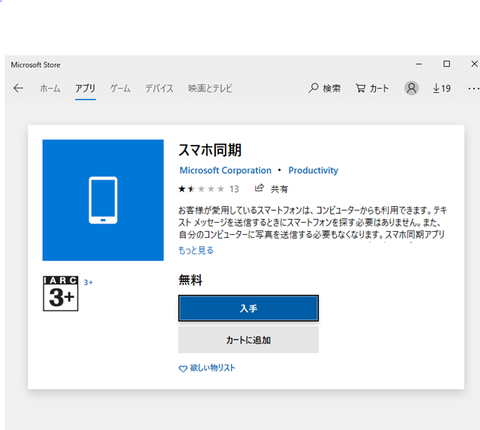The height and width of the screenshot is (430, 480).
Task: Click the 検索 search button
Action: click(x=324, y=88)
